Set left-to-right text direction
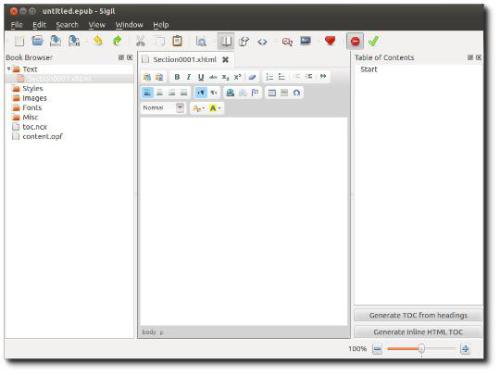The width and height of the screenshot is (500, 375). (201, 93)
